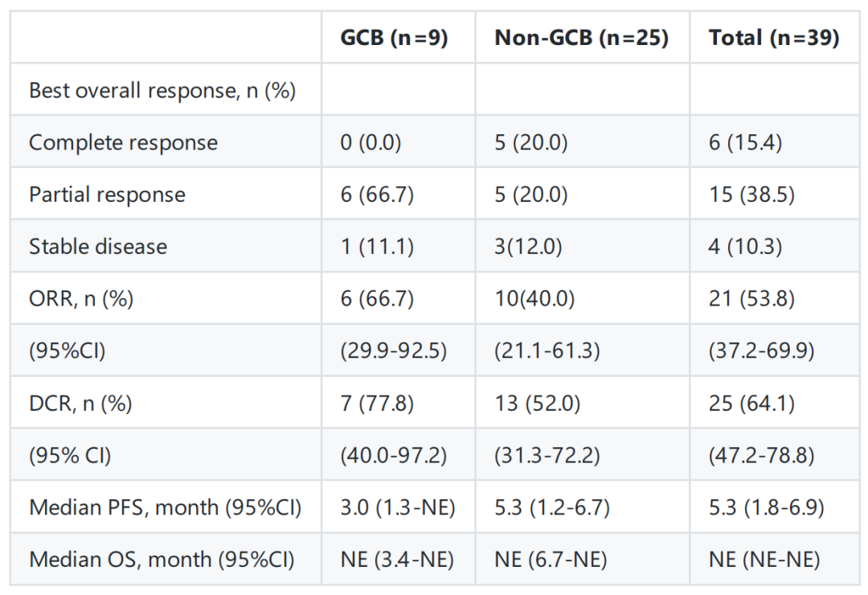
Task: Select the Best overall response row label
Action: click(162, 90)
